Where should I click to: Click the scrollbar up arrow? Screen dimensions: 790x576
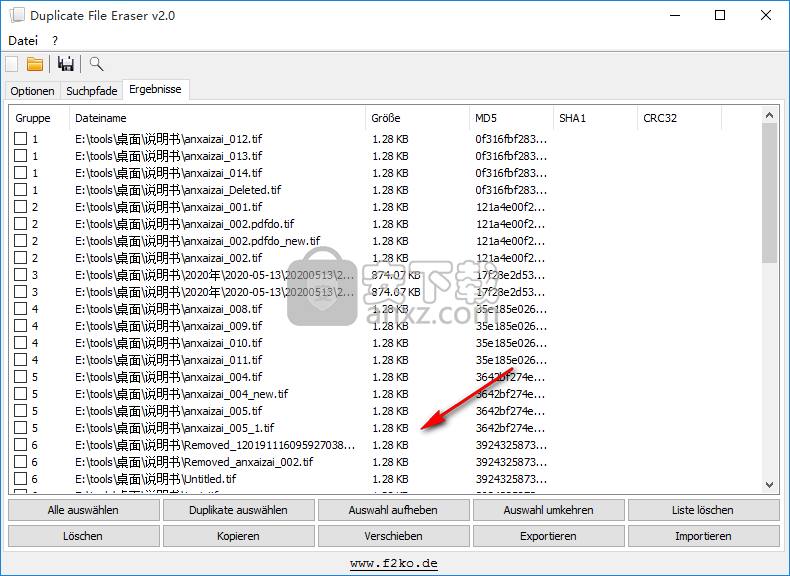tap(769, 115)
